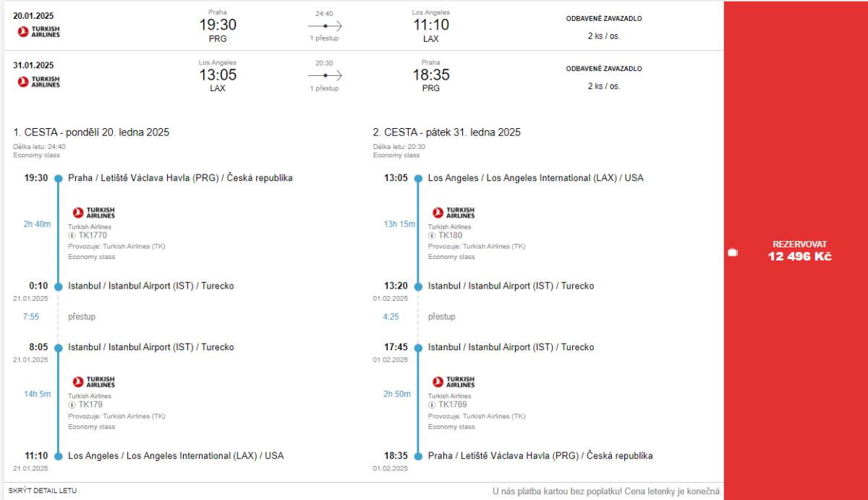Viewport: 868px width, 500px height.
Task: Click info icon beside flight TK1770
Action: [x=72, y=235]
